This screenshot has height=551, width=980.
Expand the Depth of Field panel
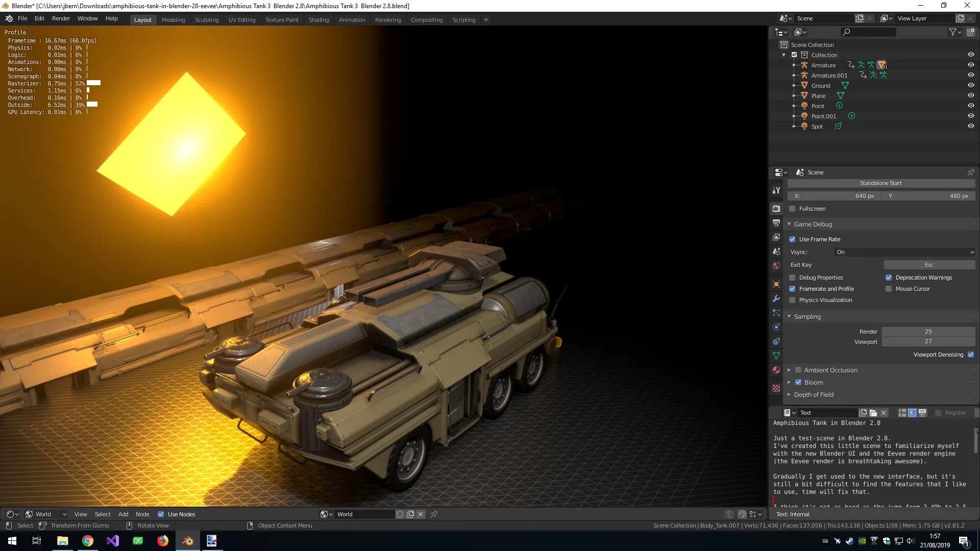coord(813,395)
